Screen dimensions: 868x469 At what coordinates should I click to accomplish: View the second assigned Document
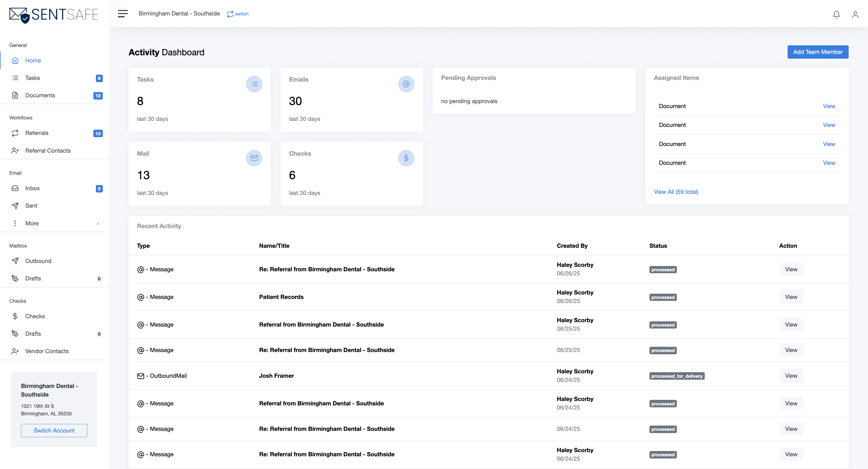[829, 125]
